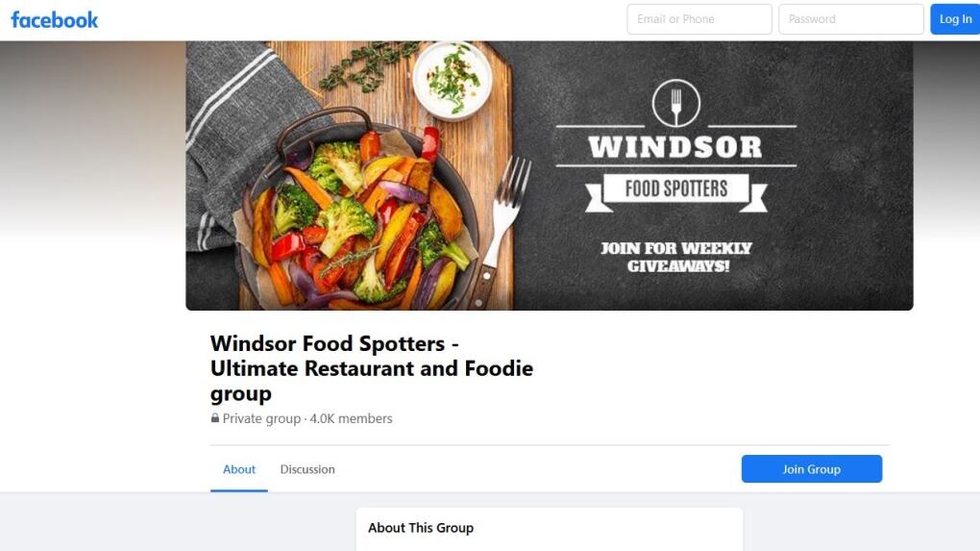This screenshot has width=980, height=551.
Task: Click the Facebook logo
Action: (x=55, y=20)
